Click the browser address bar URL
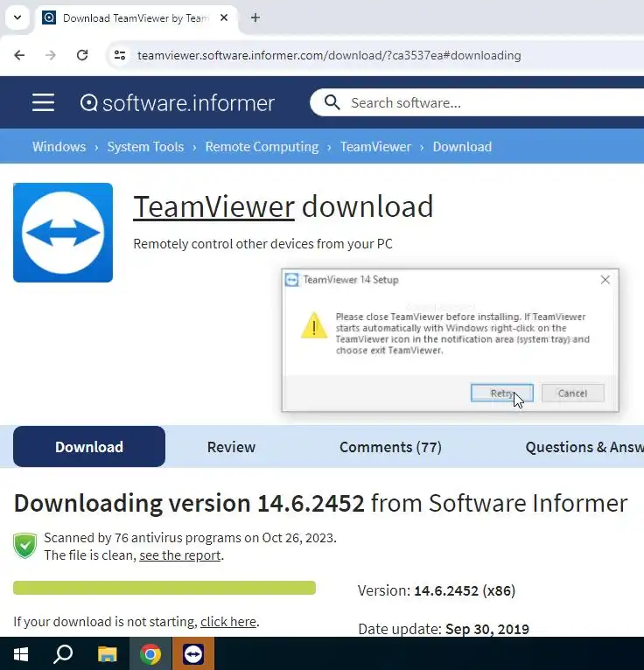Viewport: 644px width, 670px height. coord(329,56)
